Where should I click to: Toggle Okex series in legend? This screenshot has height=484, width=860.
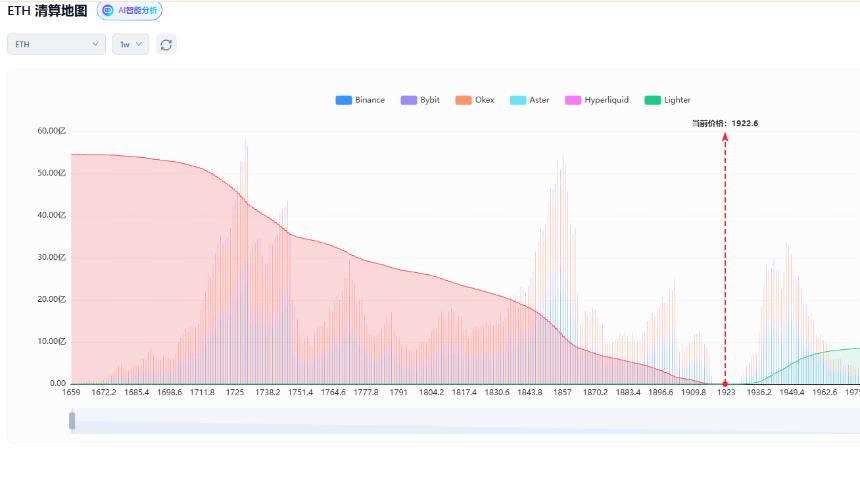(475, 100)
